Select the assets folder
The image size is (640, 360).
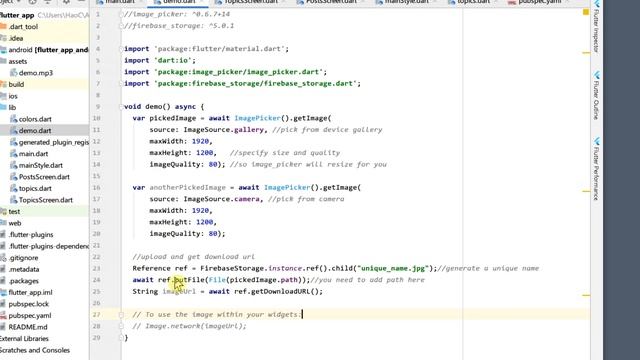pyautogui.click(x=18, y=61)
